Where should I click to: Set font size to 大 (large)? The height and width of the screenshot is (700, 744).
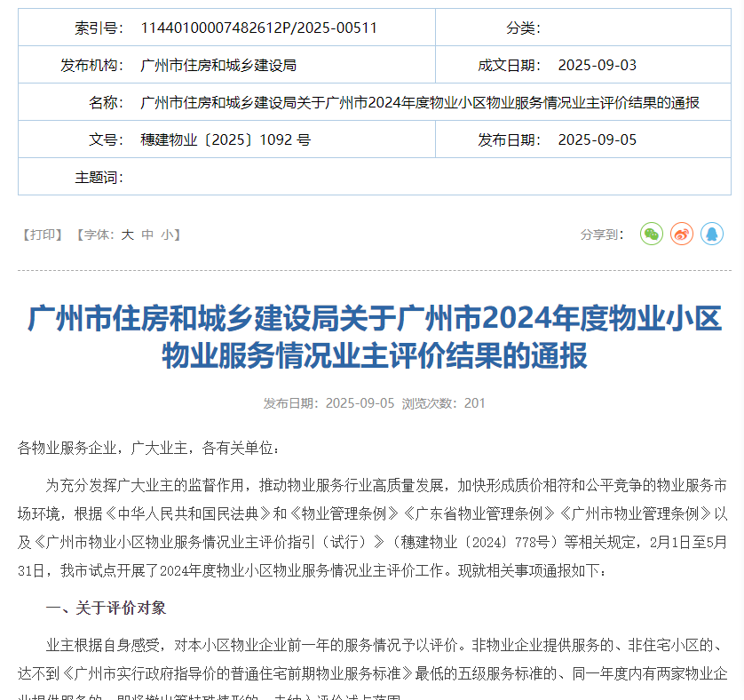[x=127, y=235]
